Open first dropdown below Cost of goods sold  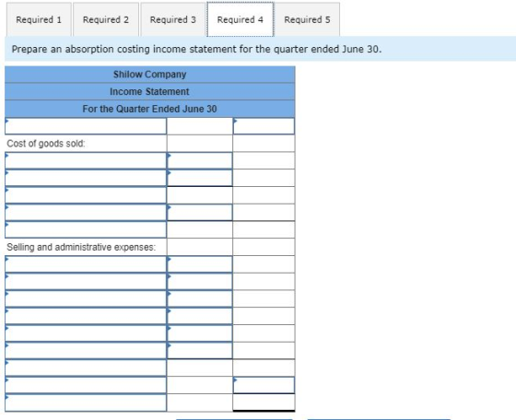[86, 160]
